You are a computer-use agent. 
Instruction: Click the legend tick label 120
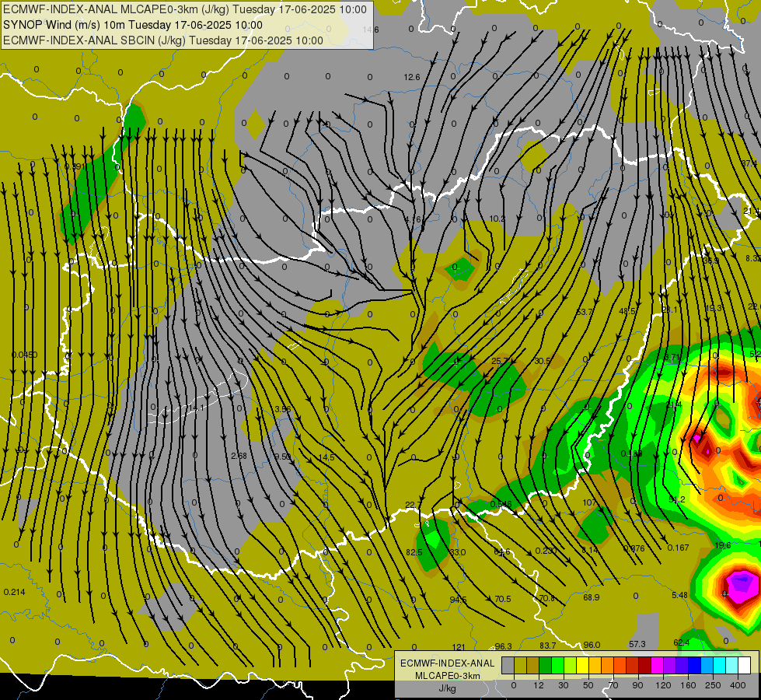pos(663,685)
